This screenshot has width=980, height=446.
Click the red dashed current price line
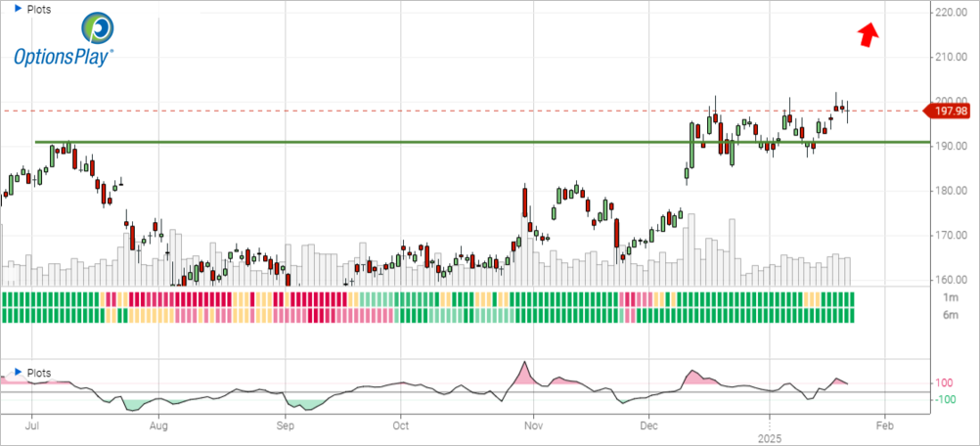click(462, 111)
